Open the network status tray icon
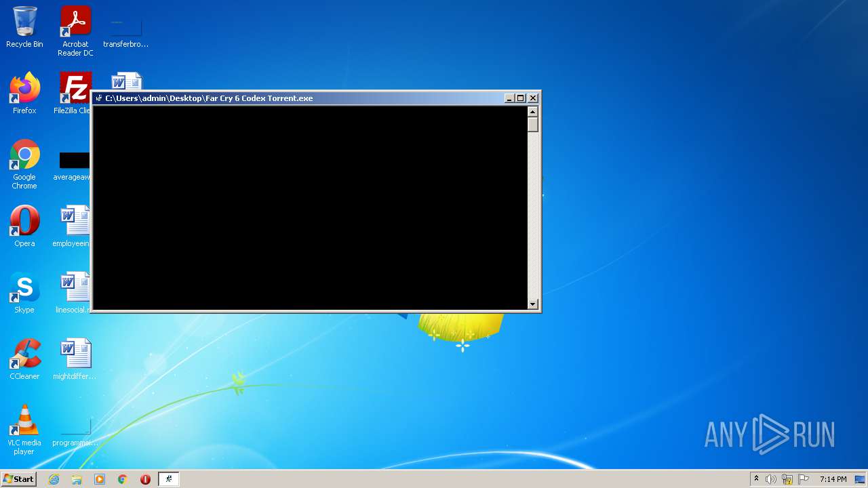The width and height of the screenshot is (868, 488). pos(787,479)
